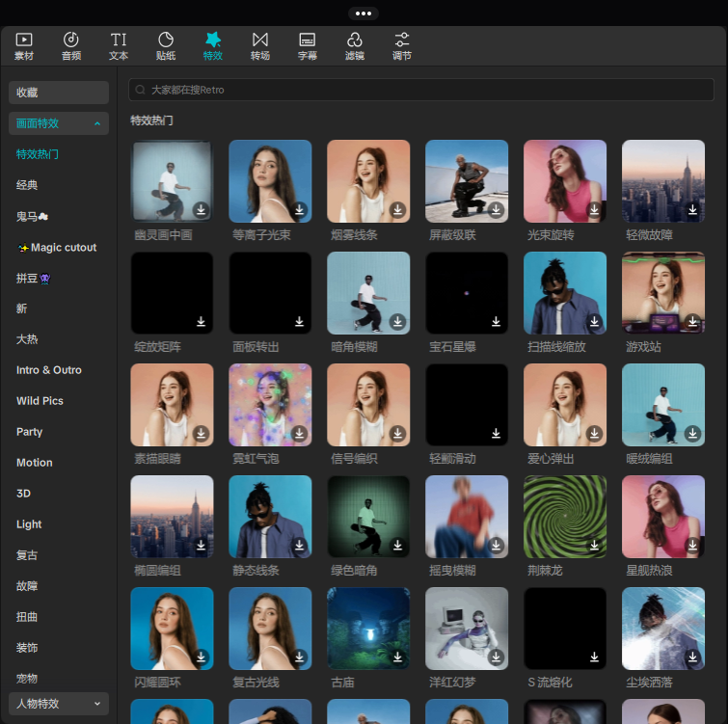Select 特效热门 in the sidebar
Viewport: 728px width, 724px height.
38,154
